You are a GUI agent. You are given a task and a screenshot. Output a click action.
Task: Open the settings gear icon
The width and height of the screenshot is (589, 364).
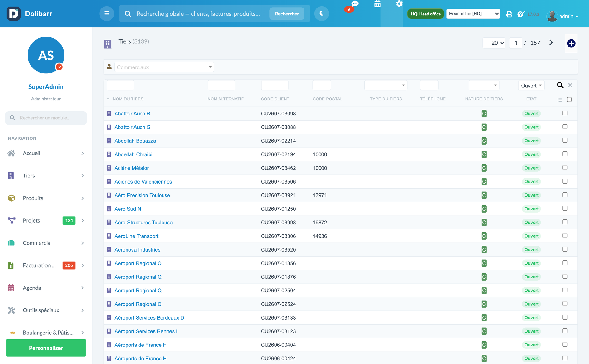coord(399,4)
